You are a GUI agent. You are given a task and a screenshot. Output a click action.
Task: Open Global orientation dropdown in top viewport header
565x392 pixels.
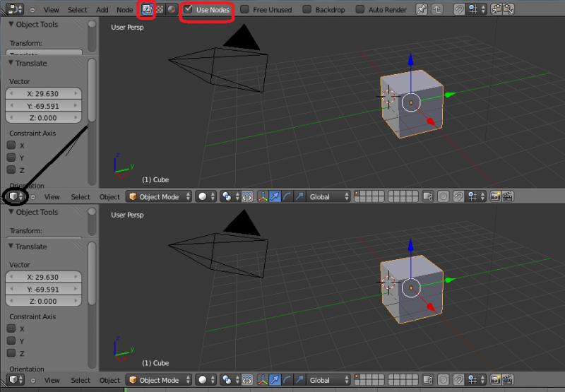click(x=328, y=197)
